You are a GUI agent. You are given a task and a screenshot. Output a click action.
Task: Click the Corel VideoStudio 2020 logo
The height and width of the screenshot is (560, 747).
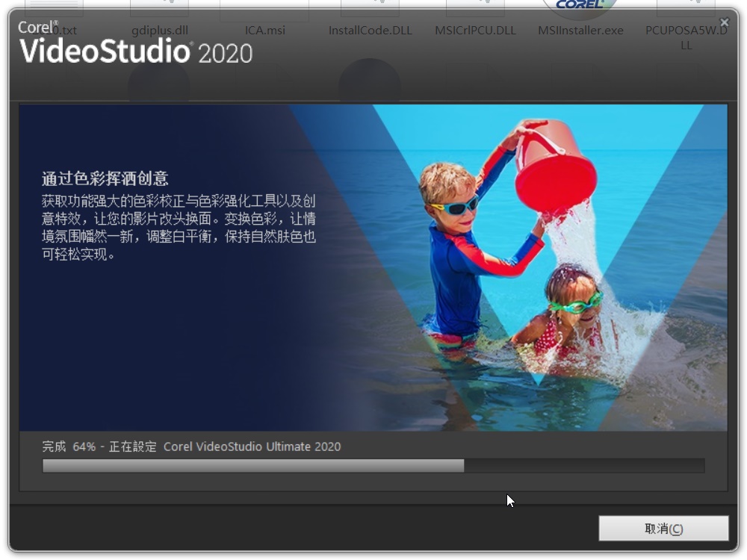click(135, 43)
